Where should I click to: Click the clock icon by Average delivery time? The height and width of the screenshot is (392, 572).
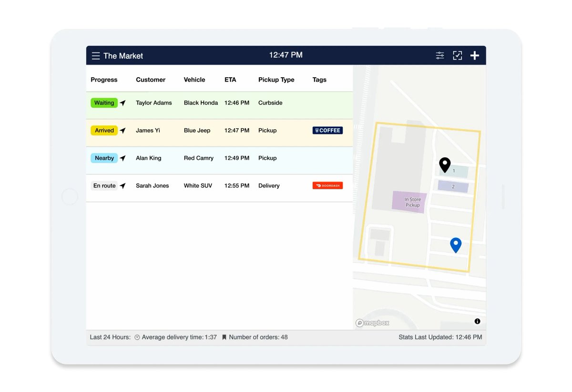point(137,337)
